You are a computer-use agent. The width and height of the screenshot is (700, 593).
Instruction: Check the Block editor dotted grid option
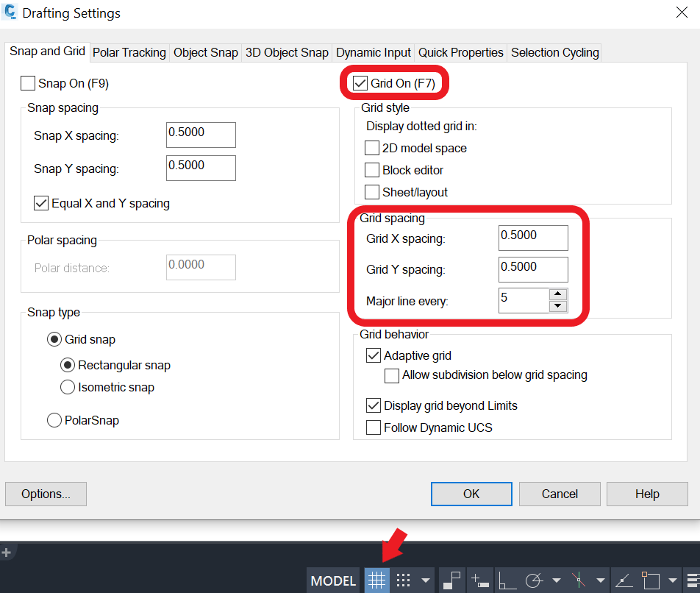point(372,170)
